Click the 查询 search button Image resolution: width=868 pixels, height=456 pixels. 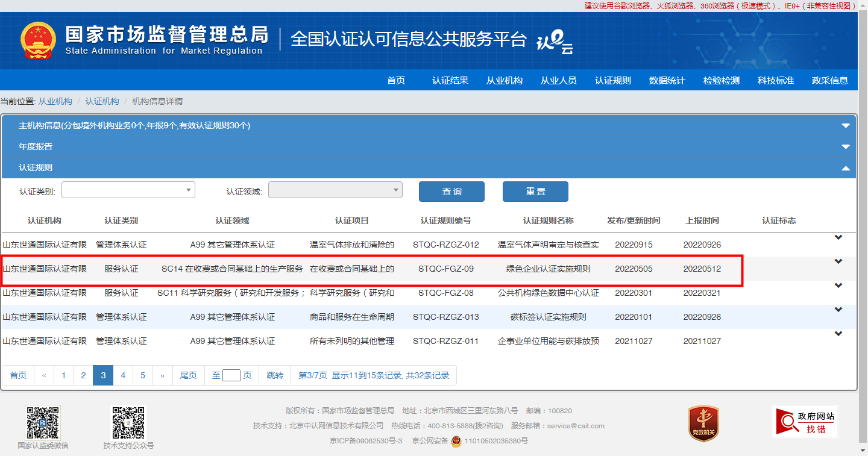451,192
